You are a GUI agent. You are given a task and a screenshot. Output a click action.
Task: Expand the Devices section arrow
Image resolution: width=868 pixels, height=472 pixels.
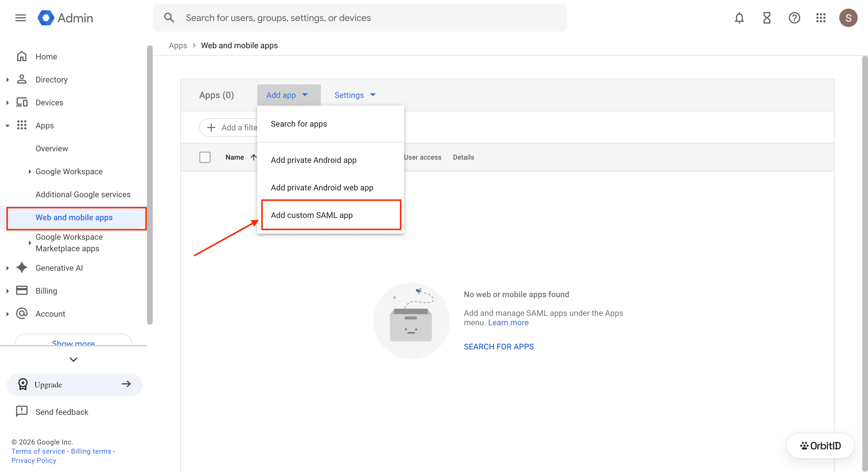click(7, 102)
